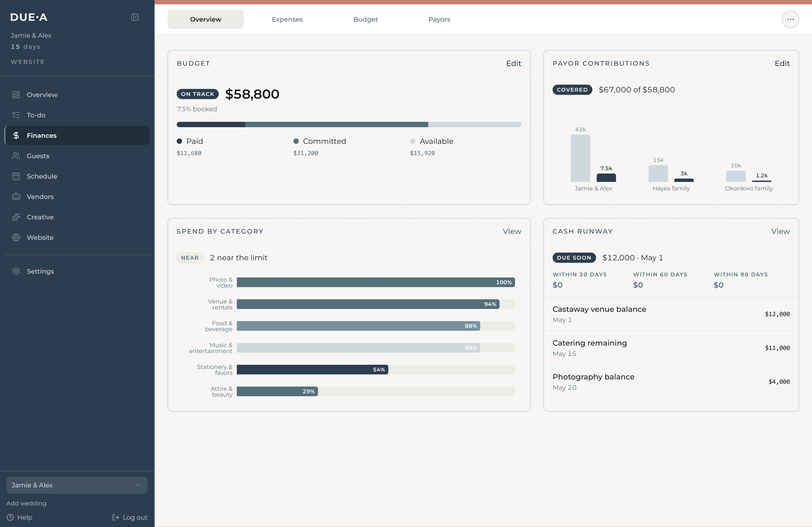
Task: Click the Okonkwo family 10k bar
Action: [736, 176]
